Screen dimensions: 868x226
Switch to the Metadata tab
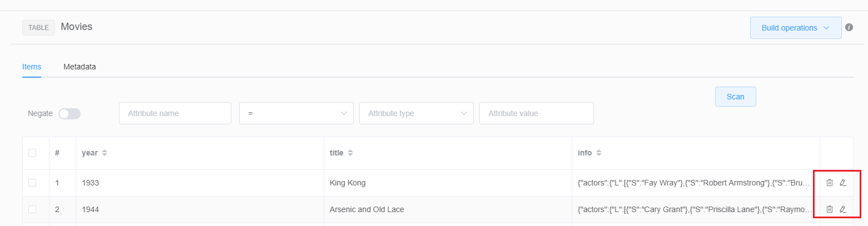click(80, 67)
